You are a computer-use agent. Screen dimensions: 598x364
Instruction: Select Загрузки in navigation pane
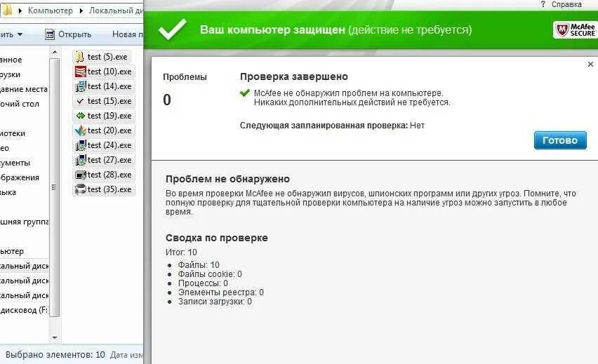click(x=11, y=75)
